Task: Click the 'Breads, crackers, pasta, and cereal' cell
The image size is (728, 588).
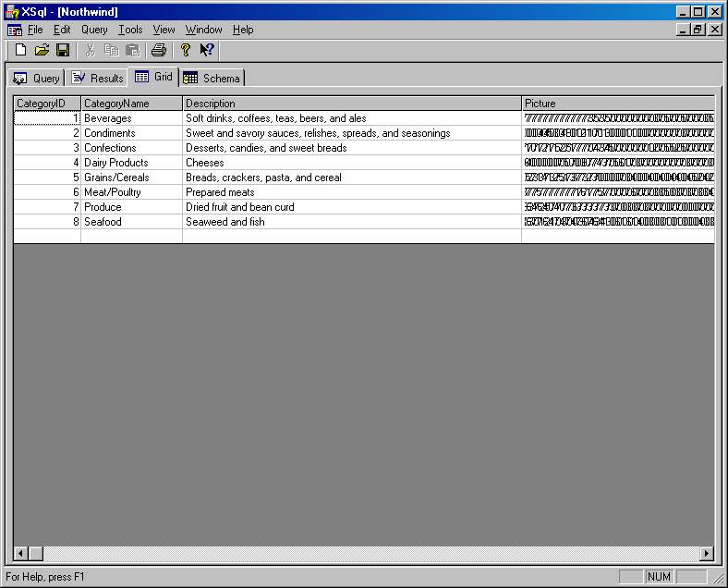Action: pyautogui.click(x=352, y=178)
